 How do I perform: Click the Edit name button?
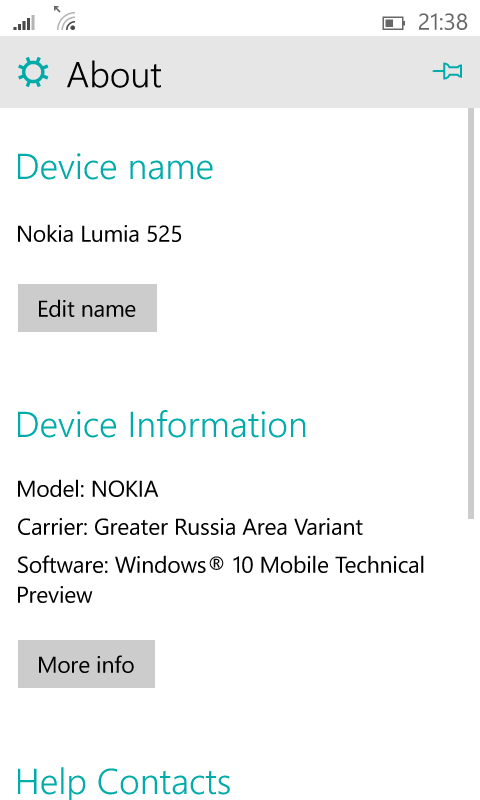tap(87, 308)
